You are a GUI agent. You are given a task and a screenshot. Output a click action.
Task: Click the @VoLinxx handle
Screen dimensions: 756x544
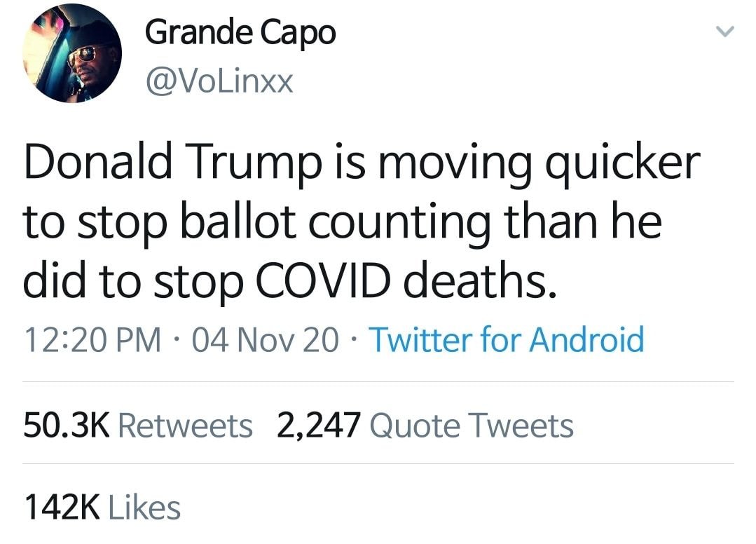tap(219, 82)
